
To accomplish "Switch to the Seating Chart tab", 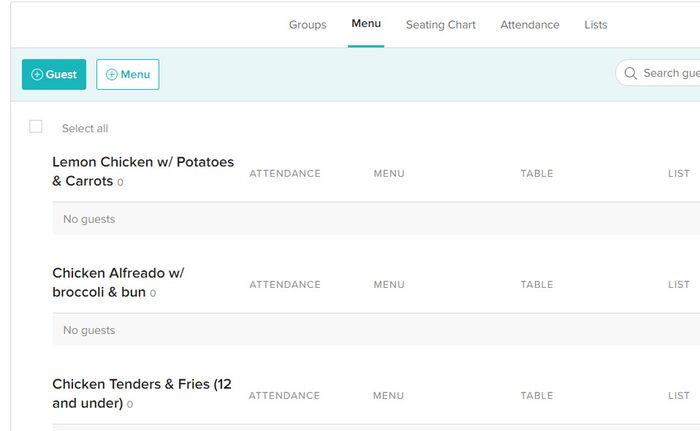I will click(x=440, y=25).
